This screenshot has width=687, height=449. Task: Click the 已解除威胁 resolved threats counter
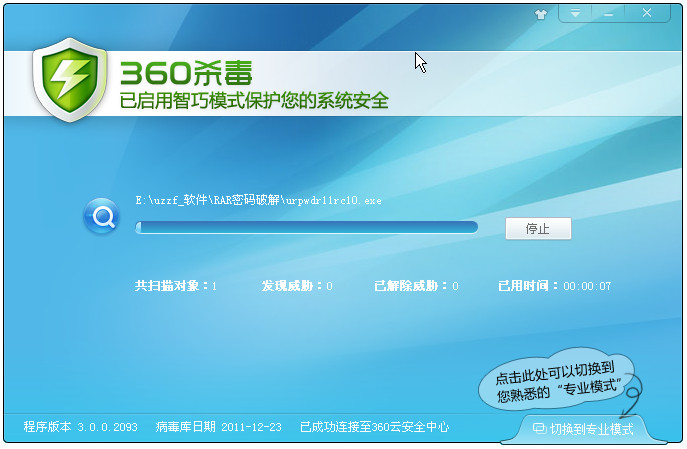point(416,286)
